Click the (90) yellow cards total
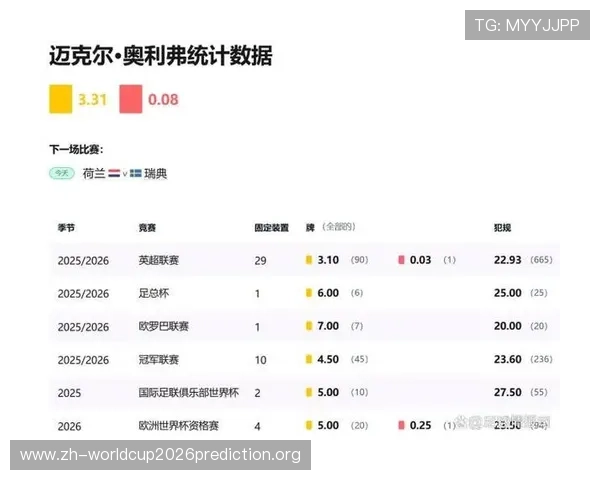This screenshot has height=480, width=600. coord(359,260)
